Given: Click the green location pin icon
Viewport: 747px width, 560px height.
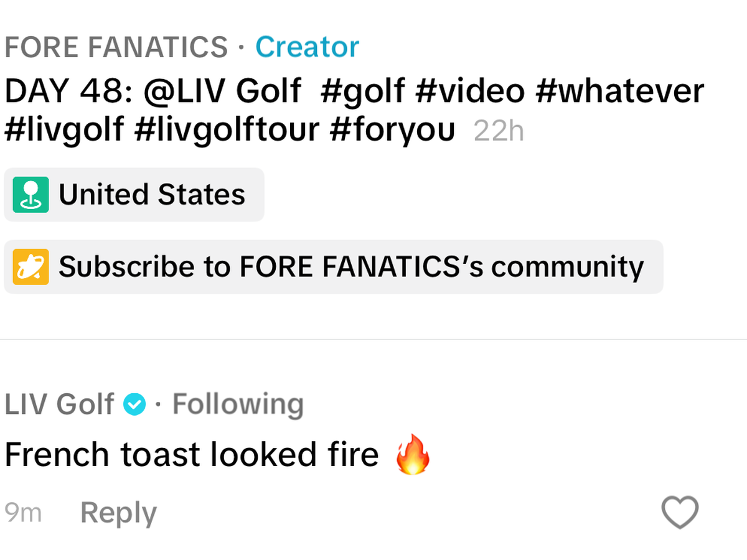Looking at the screenshot, I should click(31, 195).
